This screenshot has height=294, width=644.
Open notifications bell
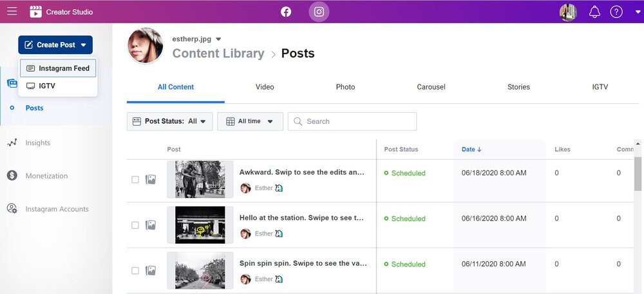tap(594, 12)
